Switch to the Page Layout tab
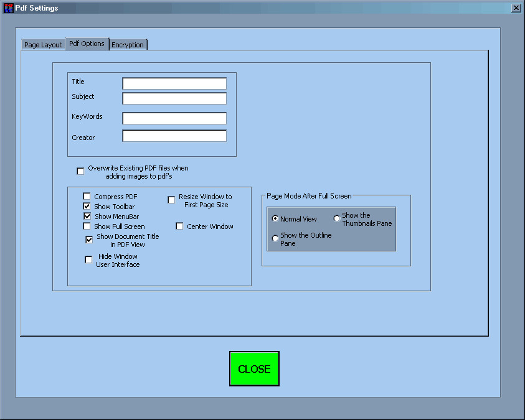The width and height of the screenshot is (525, 420). 43,44
